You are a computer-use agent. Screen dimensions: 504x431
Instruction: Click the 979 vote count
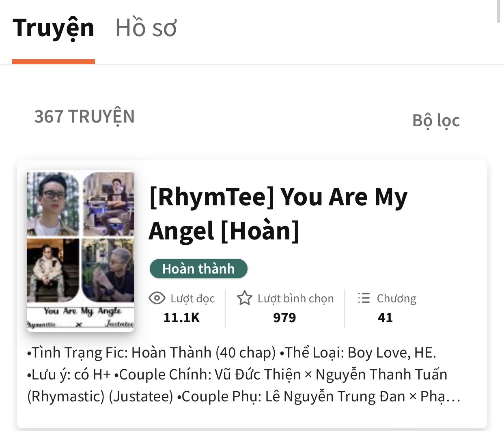(284, 317)
